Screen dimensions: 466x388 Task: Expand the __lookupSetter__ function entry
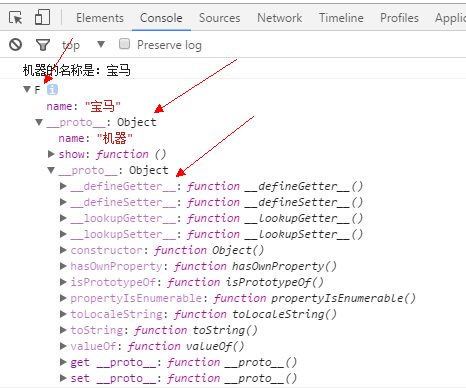click(63, 234)
